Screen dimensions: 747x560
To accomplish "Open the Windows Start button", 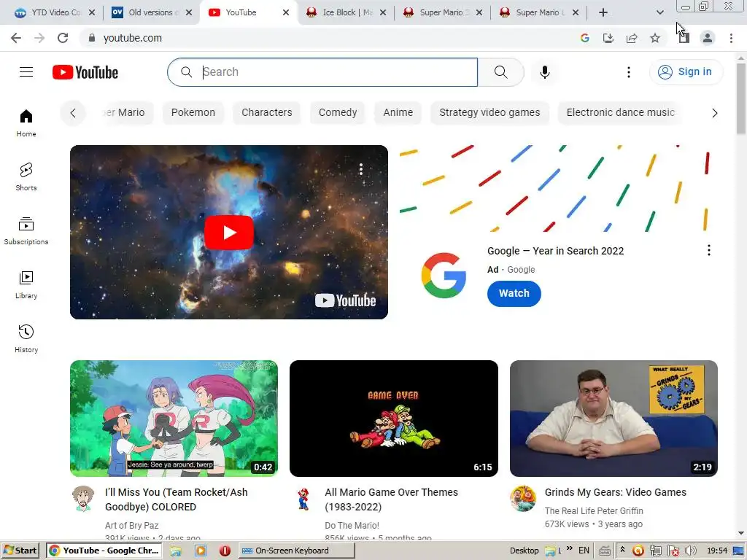I will pyautogui.click(x=20, y=551).
